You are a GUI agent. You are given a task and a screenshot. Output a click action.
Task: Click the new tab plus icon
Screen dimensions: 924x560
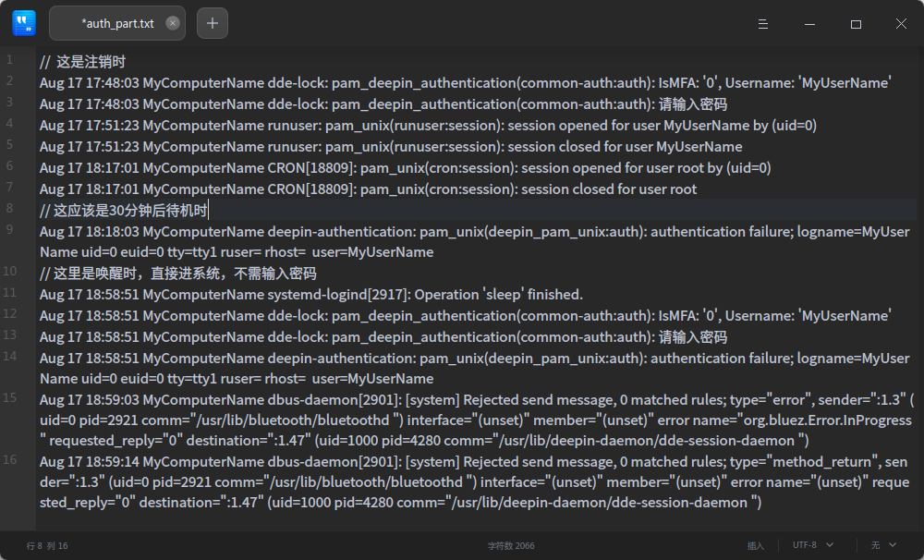click(212, 22)
